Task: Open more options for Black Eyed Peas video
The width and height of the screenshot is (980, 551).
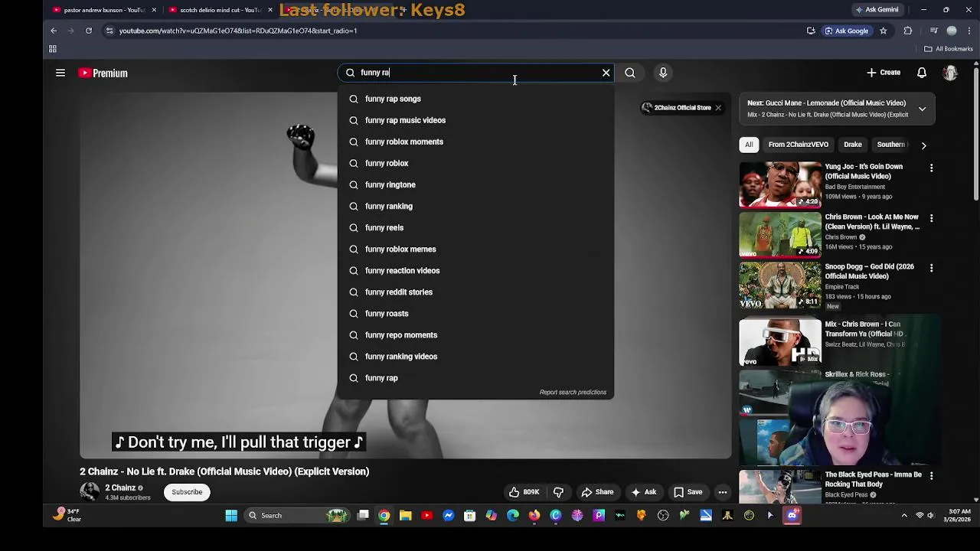Action: click(x=931, y=475)
